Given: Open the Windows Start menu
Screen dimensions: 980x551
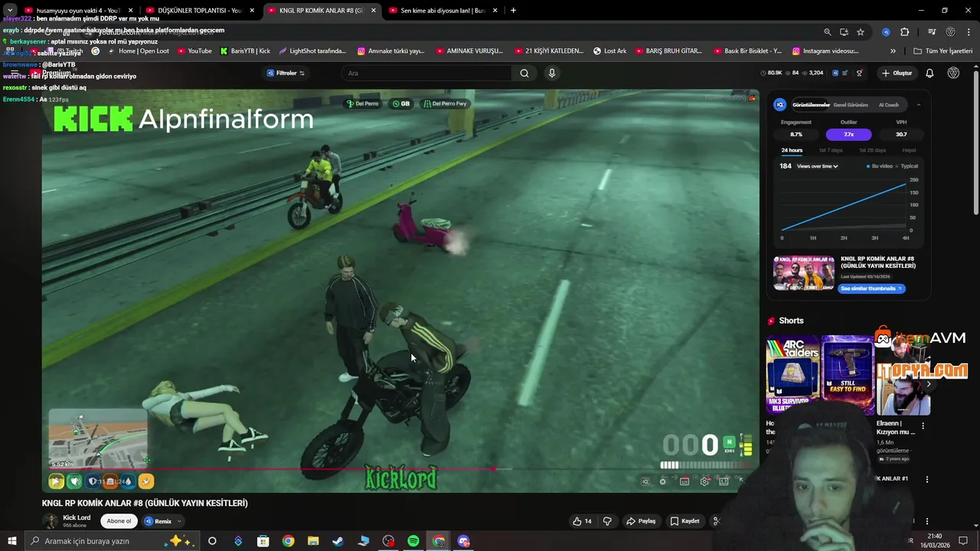Looking at the screenshot, I should pos(11,541).
